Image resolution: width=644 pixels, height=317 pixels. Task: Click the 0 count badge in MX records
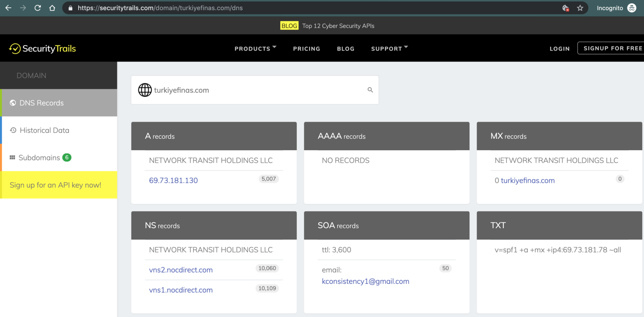pyautogui.click(x=620, y=179)
